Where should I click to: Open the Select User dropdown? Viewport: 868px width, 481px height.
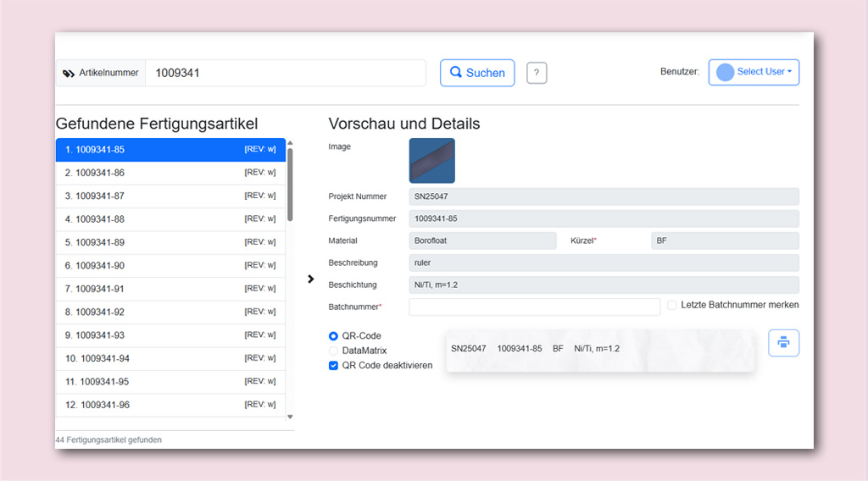coord(754,73)
